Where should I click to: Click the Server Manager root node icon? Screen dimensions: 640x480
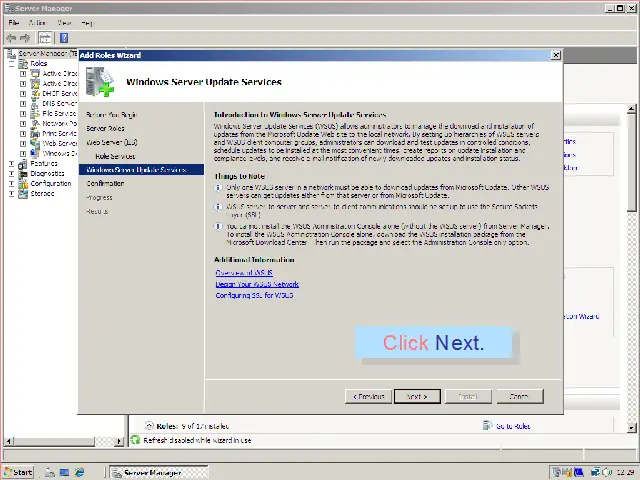pyautogui.click(x=11, y=54)
